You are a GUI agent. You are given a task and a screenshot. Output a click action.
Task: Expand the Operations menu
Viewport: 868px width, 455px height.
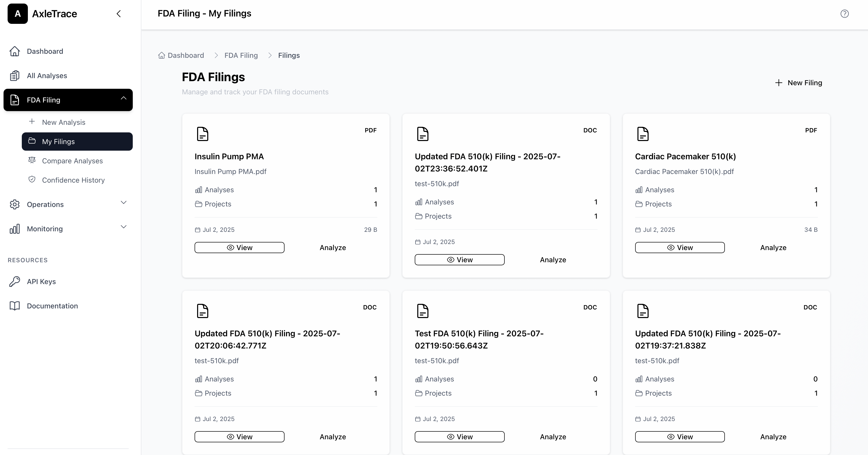tap(123, 202)
